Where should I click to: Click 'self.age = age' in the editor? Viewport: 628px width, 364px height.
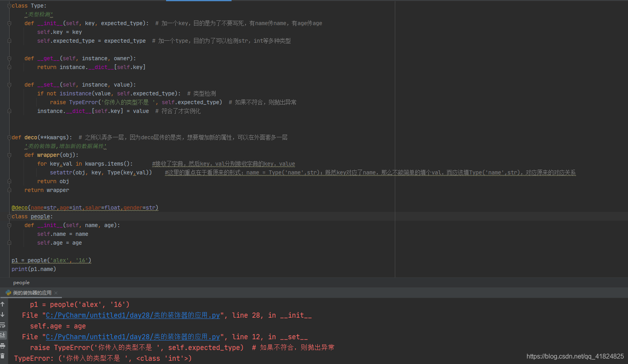pos(59,243)
